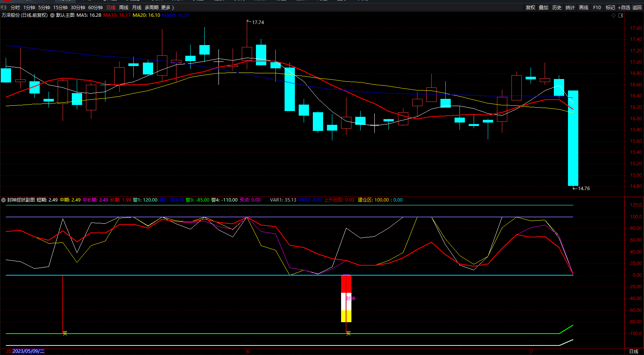The height and width of the screenshot is (355, 644).
Task: Click the collapse panel icon left of 分时
Action: [x=3, y=7]
